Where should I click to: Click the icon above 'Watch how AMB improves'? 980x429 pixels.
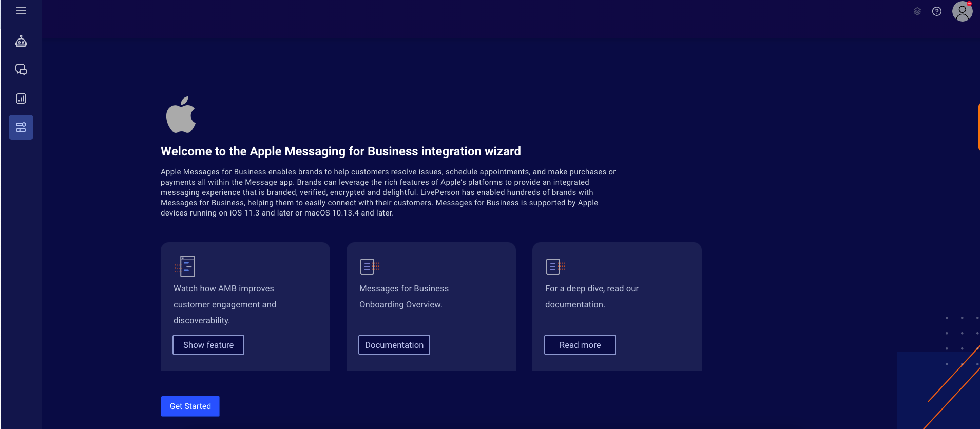coord(185,266)
